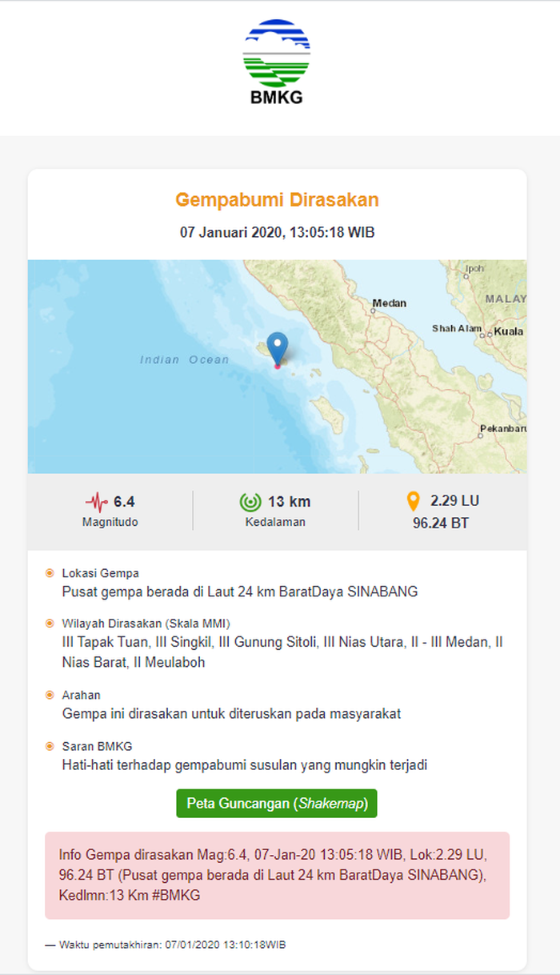Click the Medan label on the map
The height and width of the screenshot is (975, 560).
tap(390, 303)
